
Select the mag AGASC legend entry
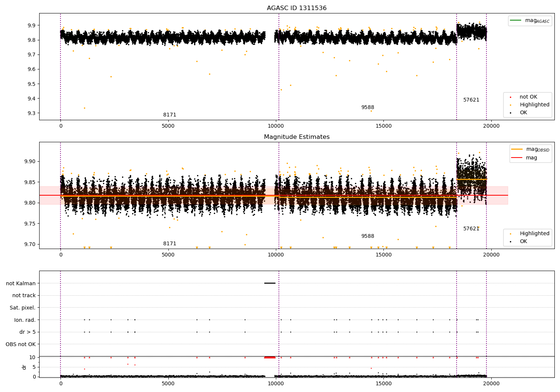[x=530, y=21]
